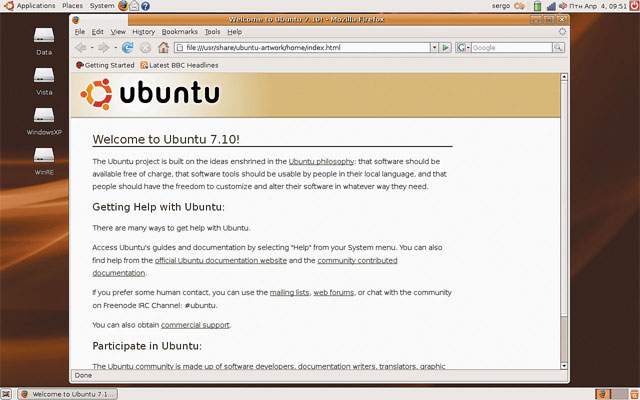Launch Firefox from the top panel

(123, 6)
